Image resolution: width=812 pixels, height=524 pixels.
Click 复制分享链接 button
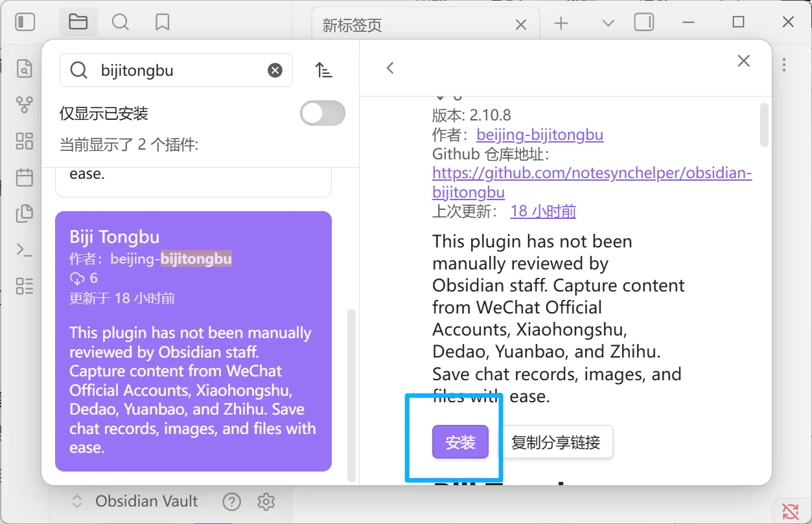[x=555, y=442]
